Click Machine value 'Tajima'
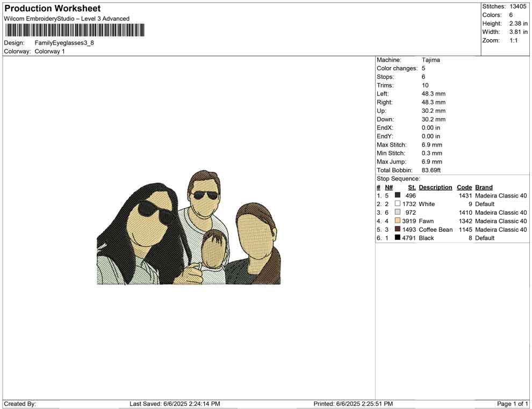 (431, 60)
